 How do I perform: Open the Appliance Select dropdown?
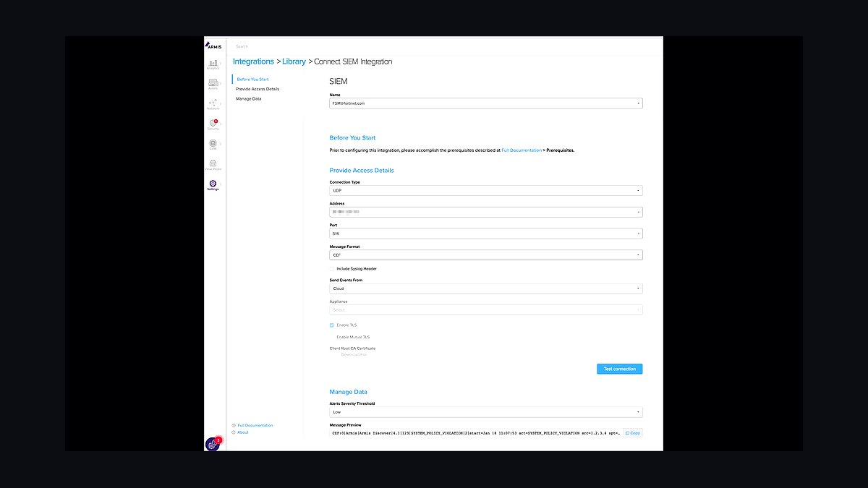486,310
